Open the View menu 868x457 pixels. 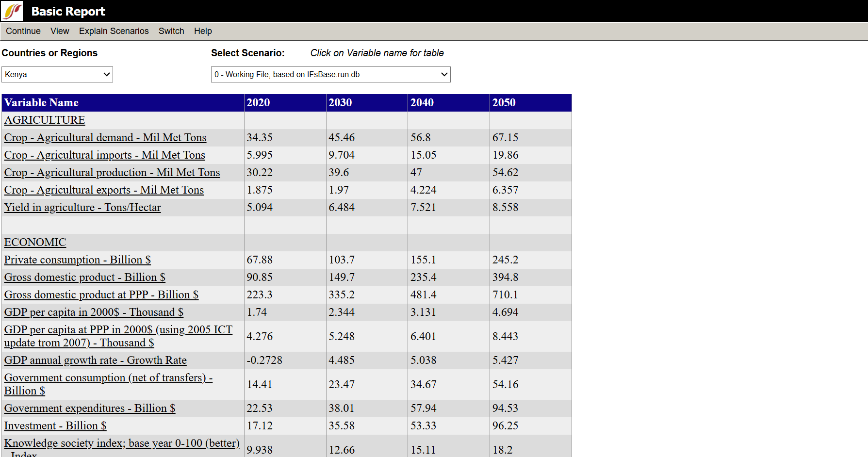click(x=60, y=31)
